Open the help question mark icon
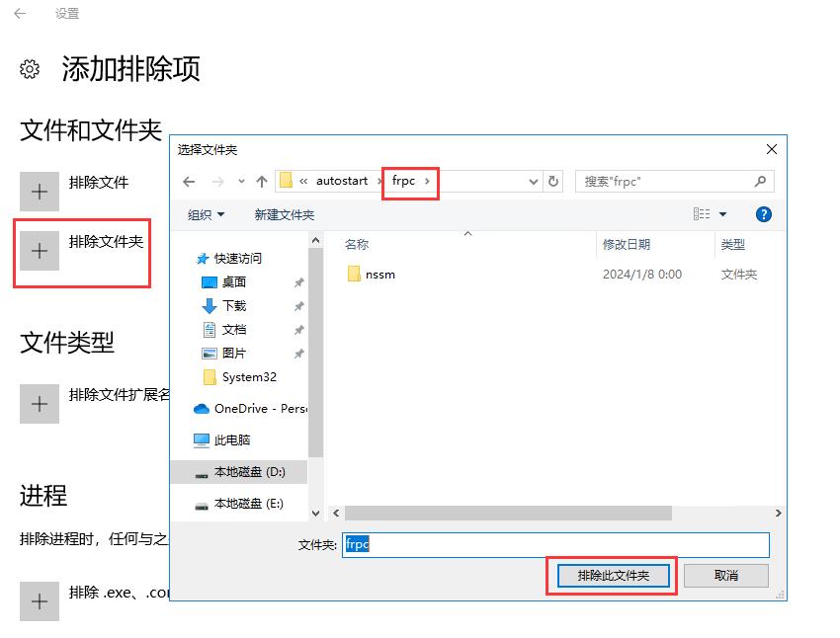 tap(763, 214)
